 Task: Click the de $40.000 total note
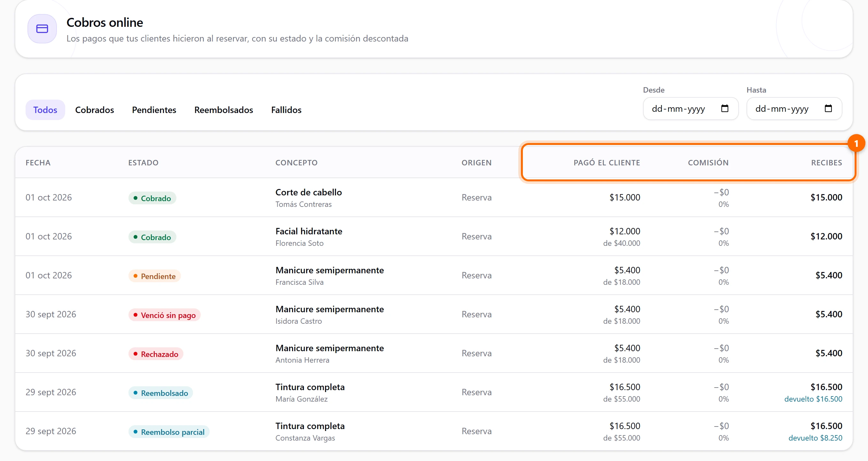[621, 243]
